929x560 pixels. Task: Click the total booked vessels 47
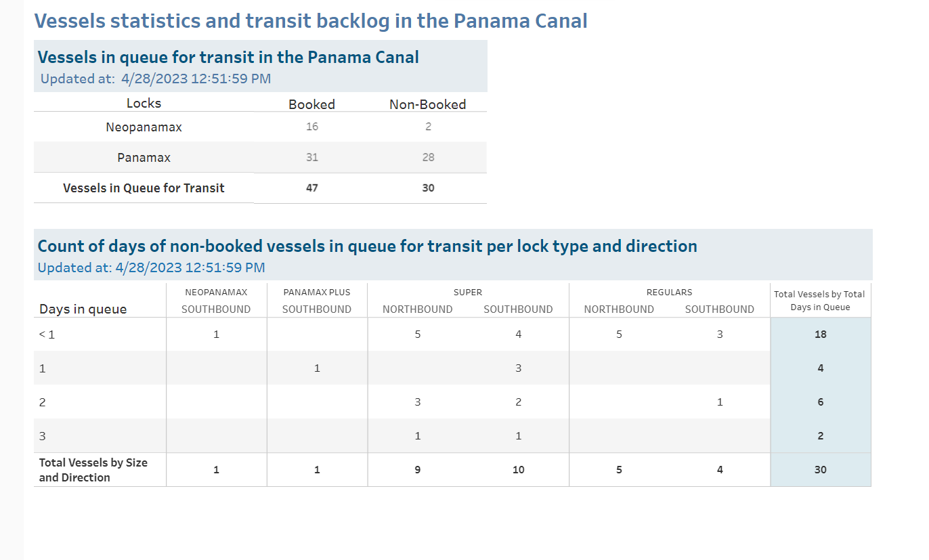[311, 188]
